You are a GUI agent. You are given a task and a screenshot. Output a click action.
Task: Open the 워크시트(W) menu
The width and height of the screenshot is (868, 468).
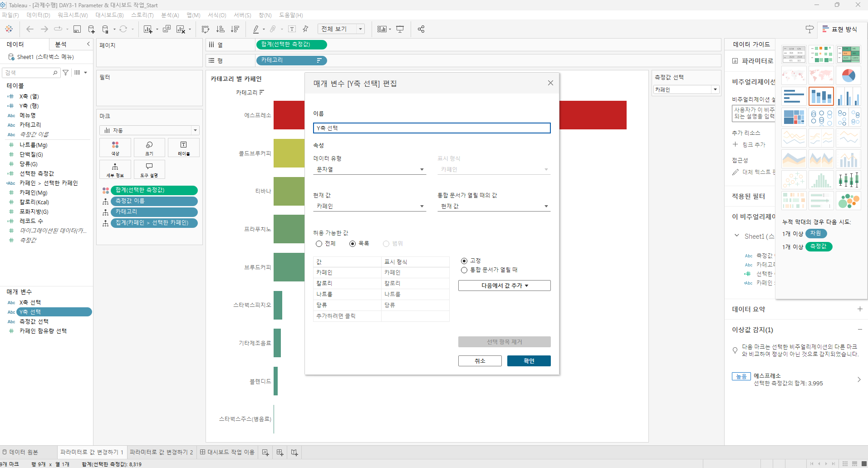73,15
